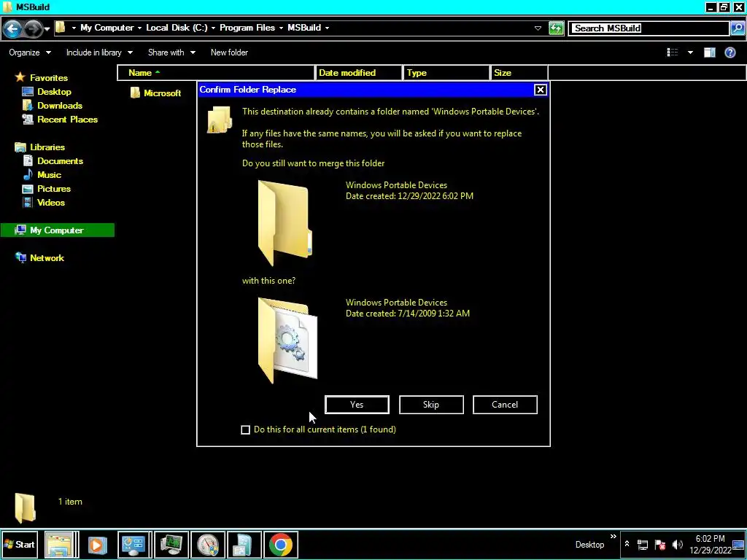Sort by the Name column header
The image size is (747, 560).
[x=216, y=73]
